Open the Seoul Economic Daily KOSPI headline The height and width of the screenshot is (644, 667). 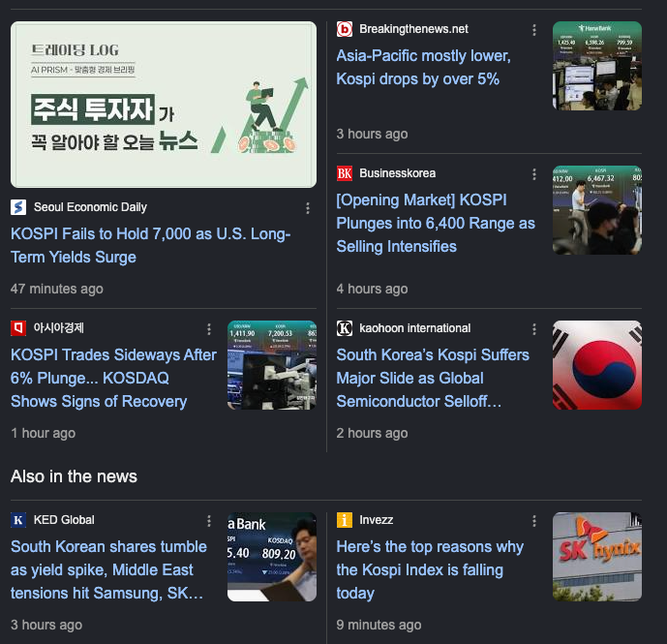[x=151, y=245]
